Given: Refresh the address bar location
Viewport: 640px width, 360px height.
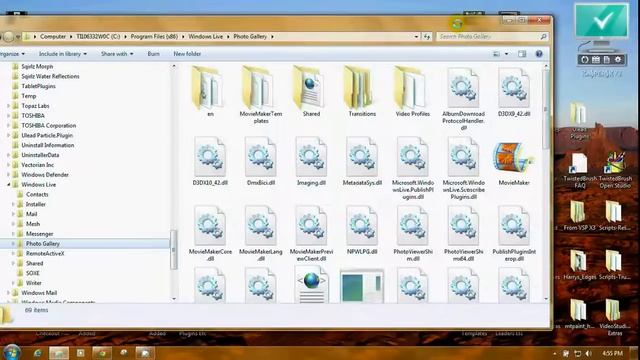Looking at the screenshot, I should point(427,36).
